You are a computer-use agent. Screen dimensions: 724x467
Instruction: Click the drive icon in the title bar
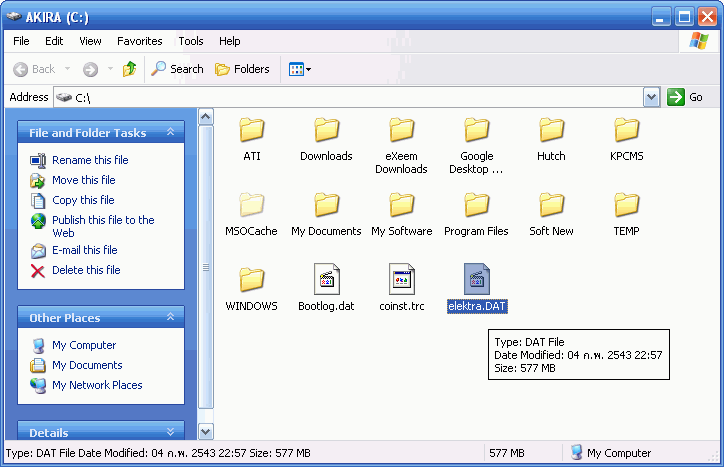click(14, 17)
